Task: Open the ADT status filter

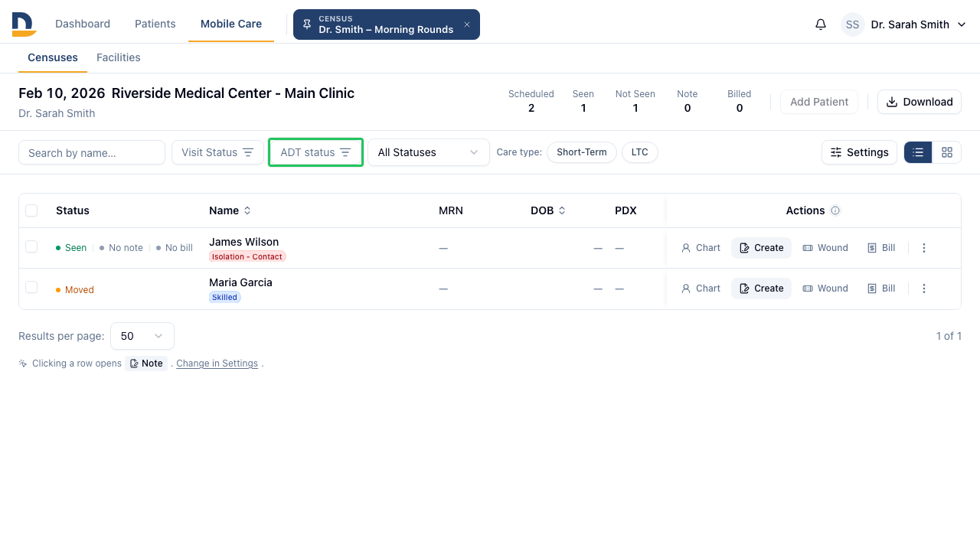Action: [315, 152]
